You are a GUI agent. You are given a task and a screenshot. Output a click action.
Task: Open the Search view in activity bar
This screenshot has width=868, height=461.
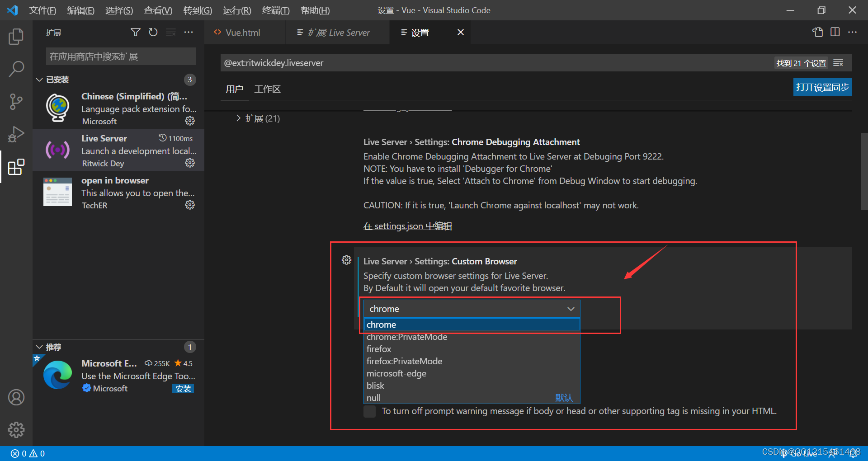[x=16, y=69]
